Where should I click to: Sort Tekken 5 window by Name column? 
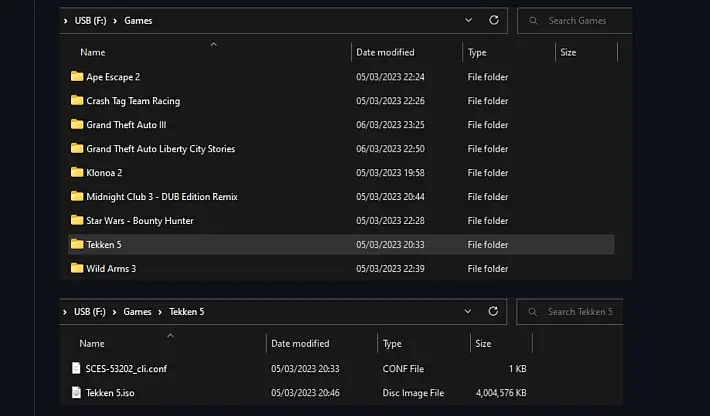tap(91, 343)
